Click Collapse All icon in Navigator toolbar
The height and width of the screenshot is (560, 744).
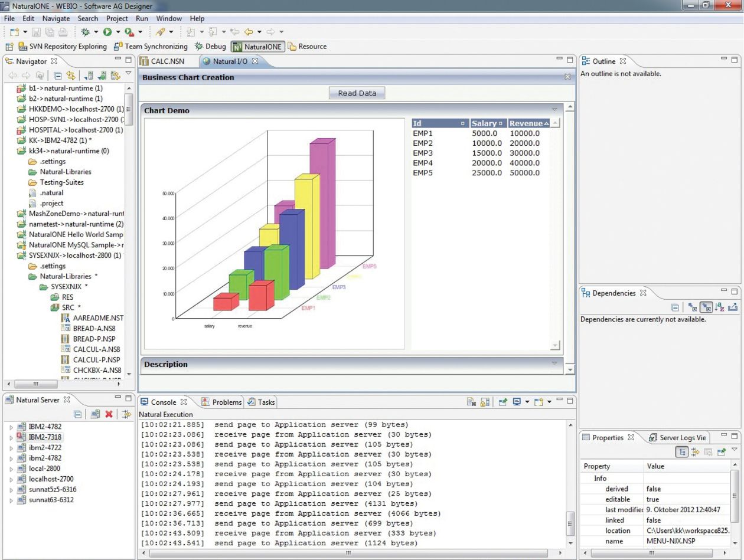tap(57, 76)
